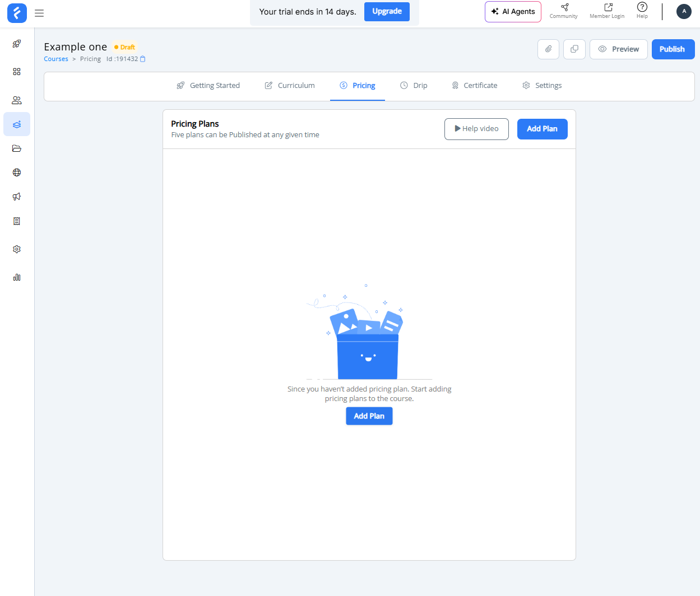Toggle the hamburger menu to expand sidebar
This screenshot has width=700, height=596.
(39, 13)
